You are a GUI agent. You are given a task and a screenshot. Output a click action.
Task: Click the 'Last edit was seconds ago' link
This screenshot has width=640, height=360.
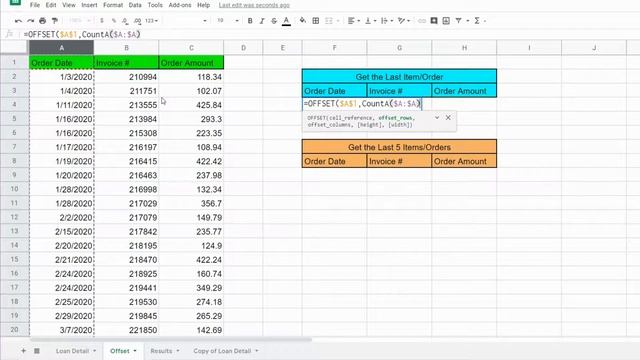(x=254, y=5)
